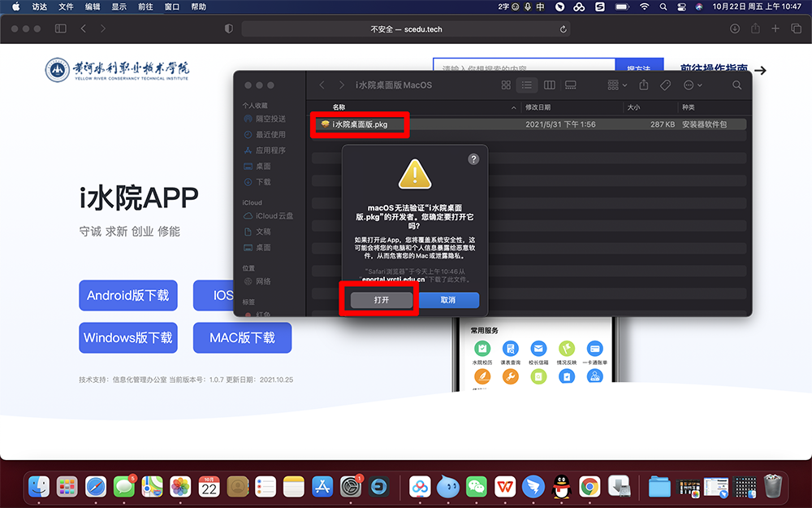Open the Finder search magnifier
The height and width of the screenshot is (508, 812).
pos(737,85)
